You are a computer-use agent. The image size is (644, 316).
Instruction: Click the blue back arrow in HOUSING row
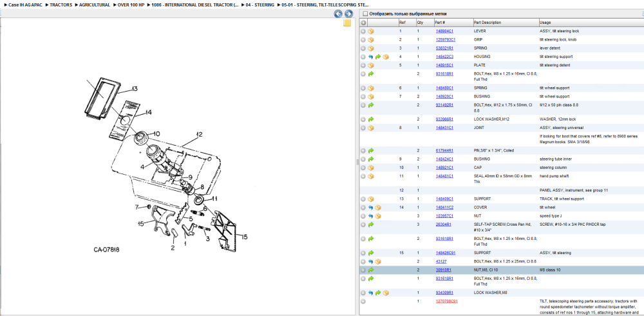coord(370,57)
